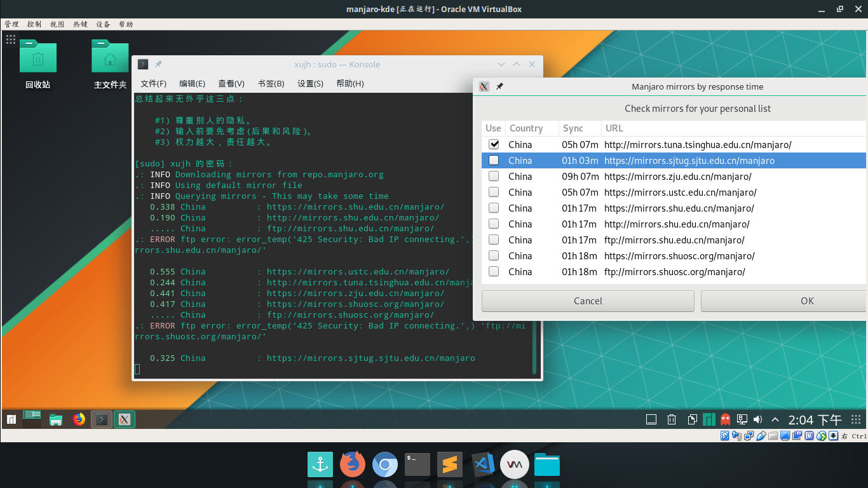The image size is (868, 488).
Task: Open the network connection tray icon
Action: tap(742, 419)
